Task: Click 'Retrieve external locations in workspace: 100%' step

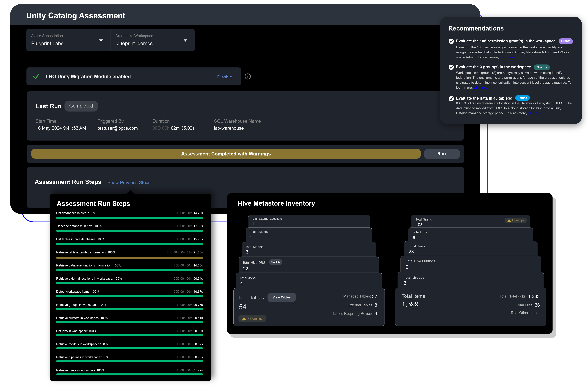Action: [89, 279]
